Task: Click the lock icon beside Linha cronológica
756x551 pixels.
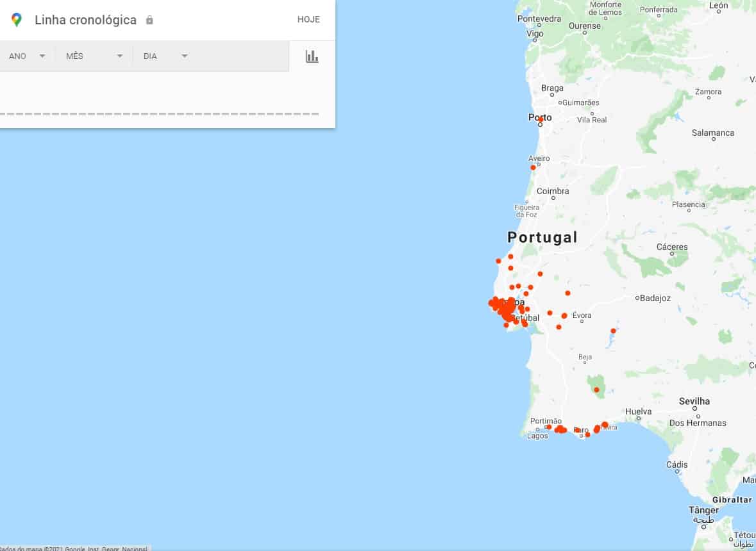Action: tap(149, 21)
